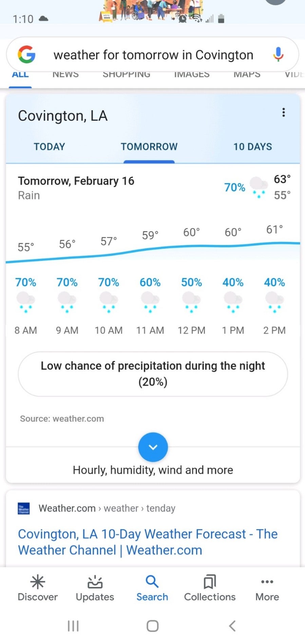
Task: Open recent apps navigation button
Action: pos(73,626)
